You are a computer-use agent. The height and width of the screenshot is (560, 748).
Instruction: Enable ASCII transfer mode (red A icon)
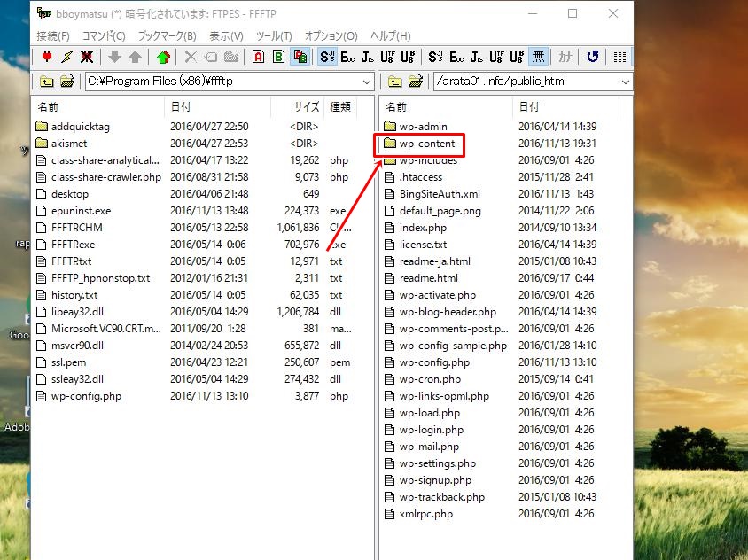[x=259, y=57]
